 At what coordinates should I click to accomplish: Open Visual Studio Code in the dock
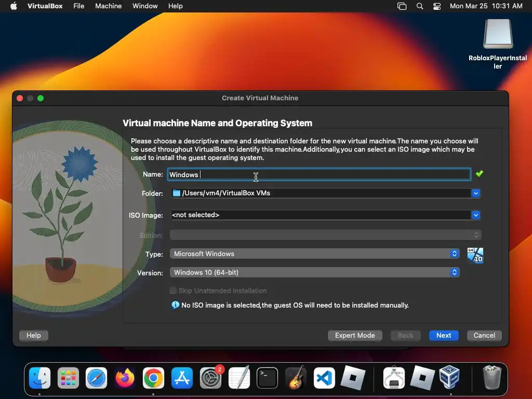[324, 378]
